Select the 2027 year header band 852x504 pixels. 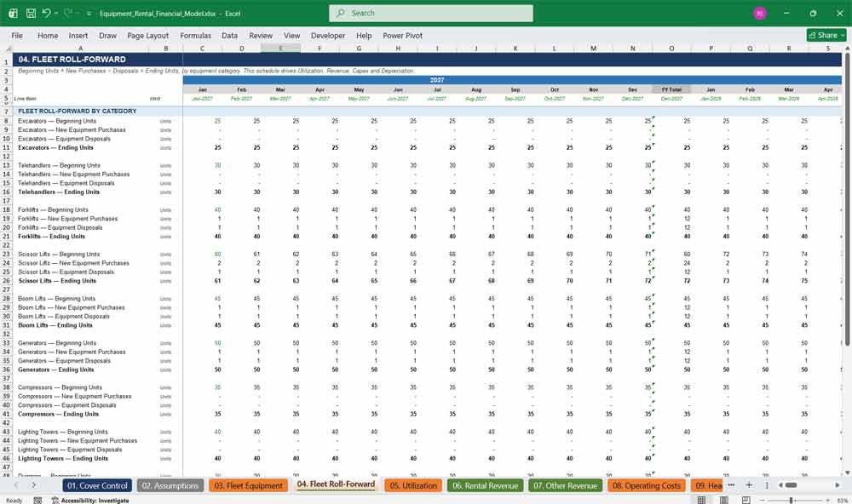click(x=437, y=80)
